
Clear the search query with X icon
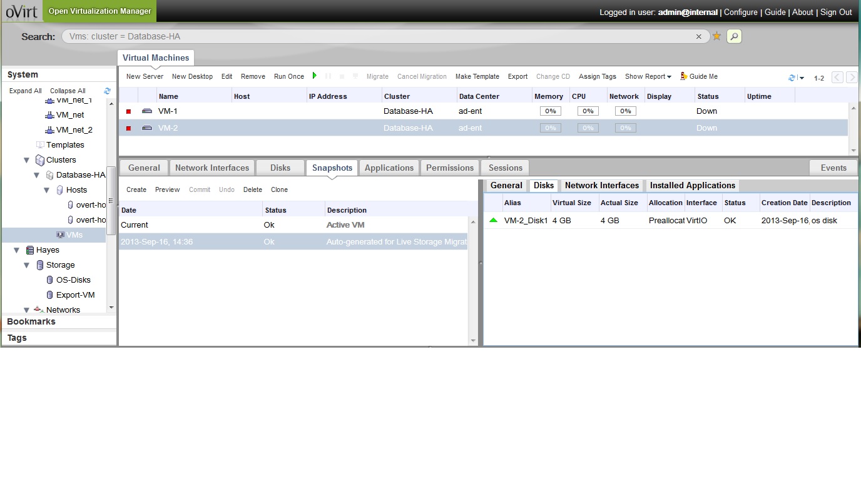(699, 37)
